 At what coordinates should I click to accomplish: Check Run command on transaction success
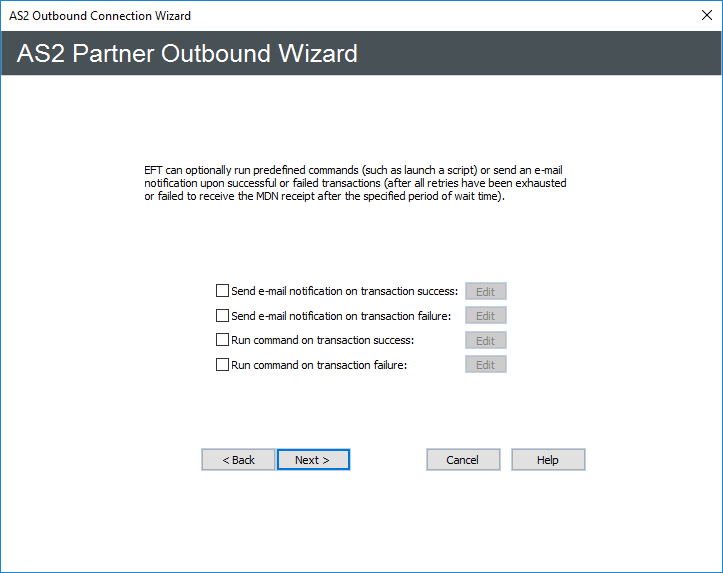pyautogui.click(x=222, y=340)
